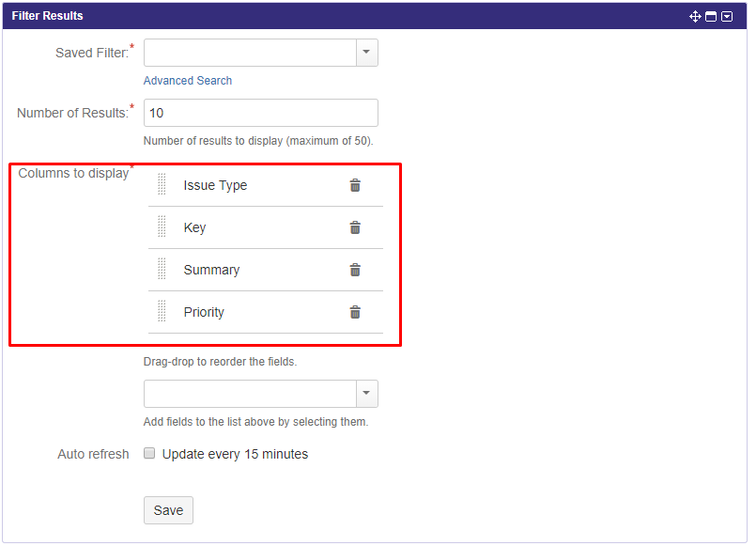This screenshot has height=546, width=756.
Task: Focus the Saved Filter input field
Action: coord(250,52)
